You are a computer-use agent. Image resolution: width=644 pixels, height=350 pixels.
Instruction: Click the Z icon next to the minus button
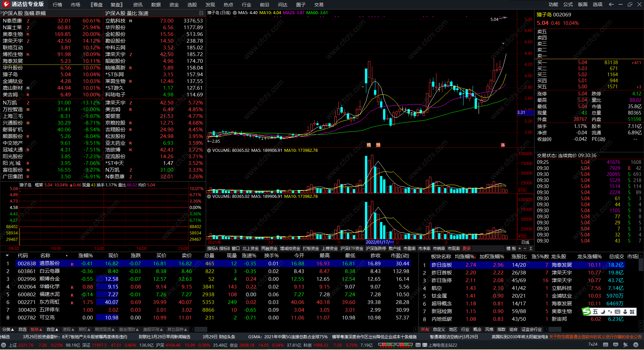pyautogui.click(x=531, y=249)
